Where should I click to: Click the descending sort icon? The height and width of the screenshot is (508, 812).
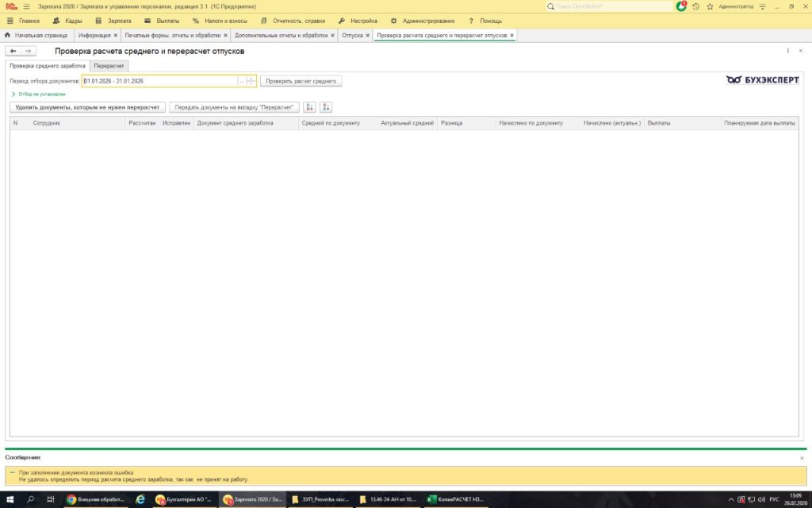326,107
